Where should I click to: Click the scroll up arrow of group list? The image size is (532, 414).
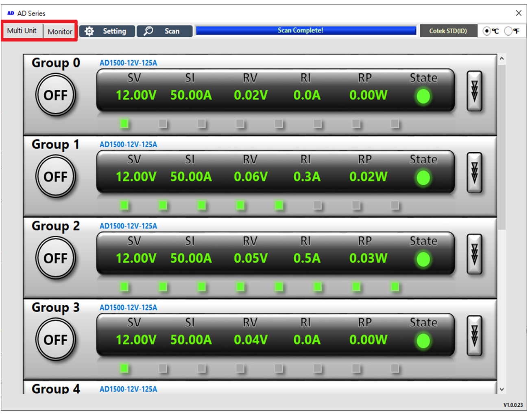pyautogui.click(x=501, y=59)
